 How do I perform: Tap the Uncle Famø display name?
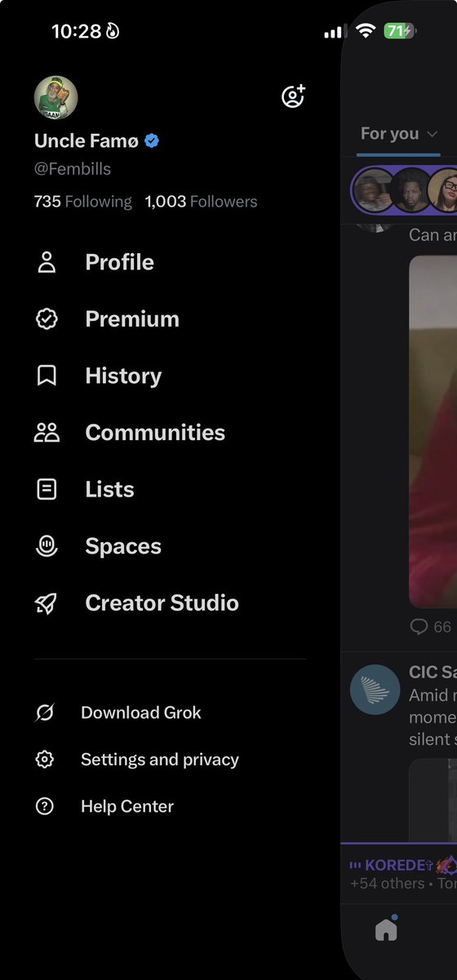86,141
